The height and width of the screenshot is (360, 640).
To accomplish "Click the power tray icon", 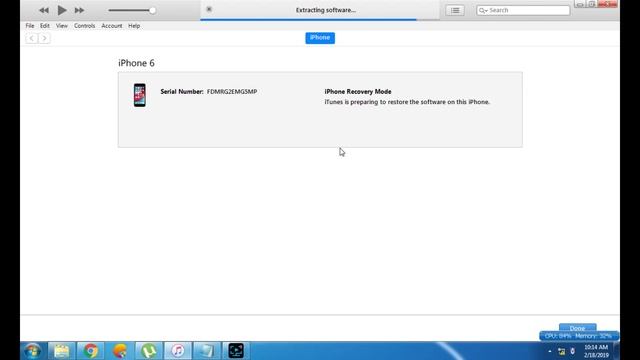I will [x=573, y=351].
